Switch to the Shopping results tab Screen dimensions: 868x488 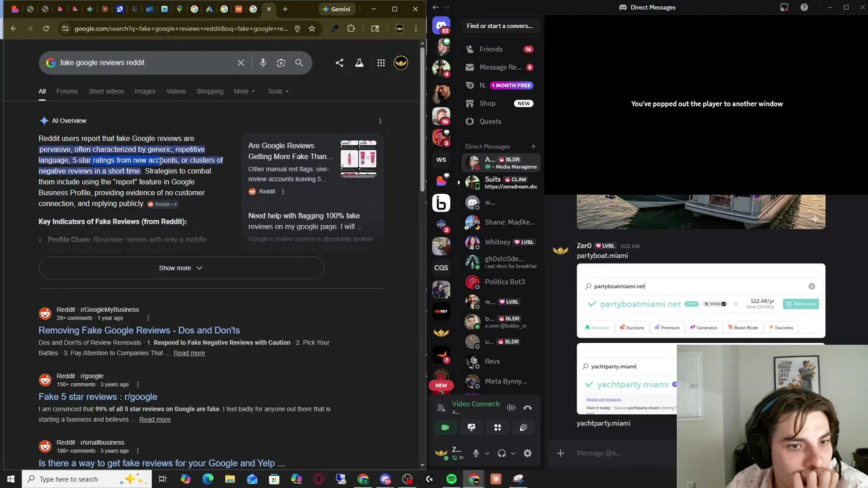[210, 91]
